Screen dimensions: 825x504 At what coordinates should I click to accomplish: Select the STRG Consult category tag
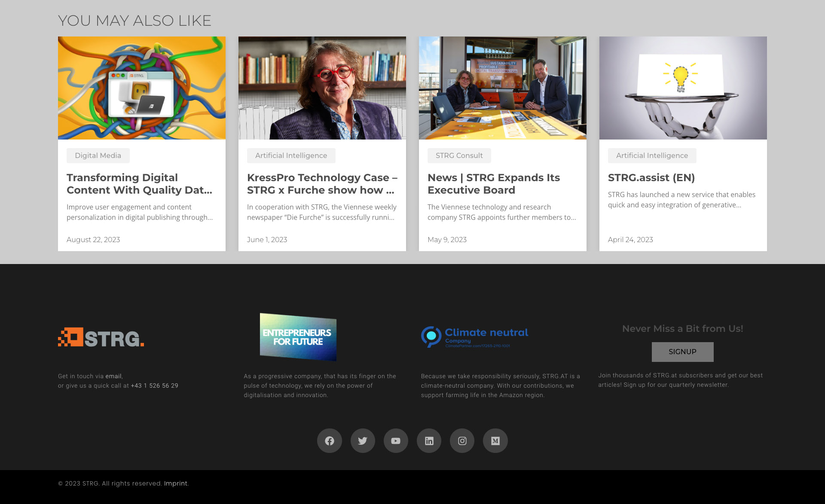click(x=459, y=155)
